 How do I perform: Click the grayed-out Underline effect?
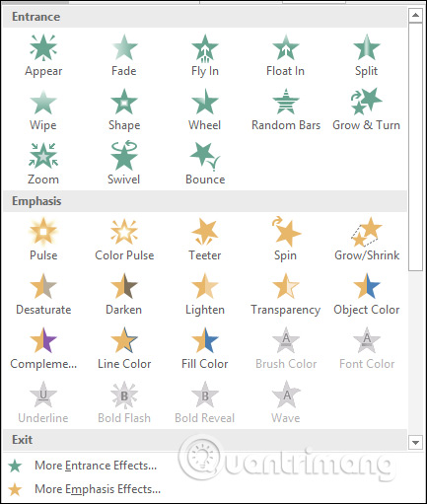point(43,402)
